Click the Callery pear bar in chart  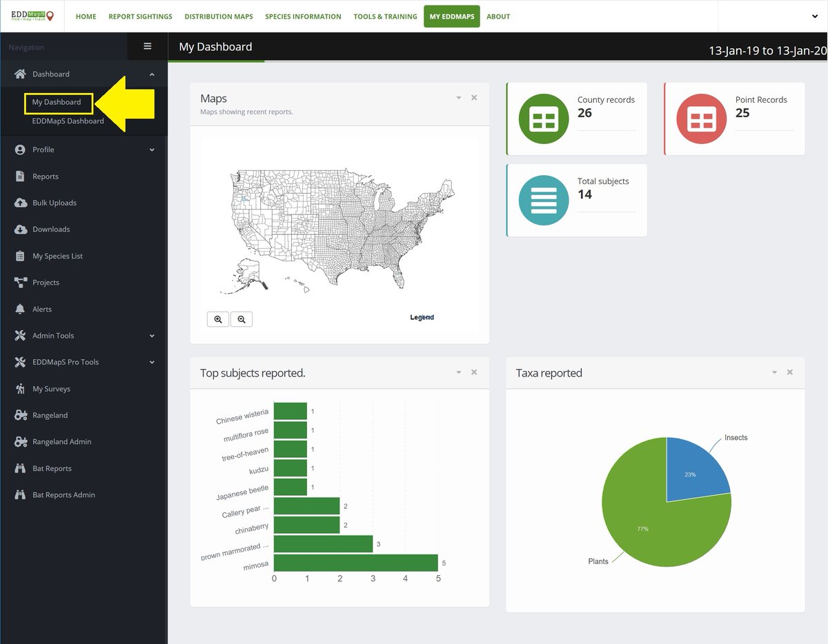[306, 506]
